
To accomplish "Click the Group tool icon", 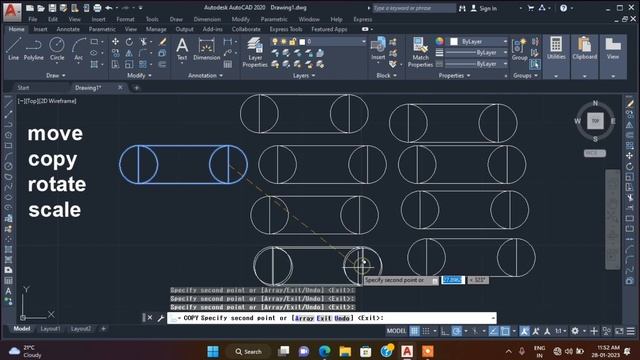I will (519, 49).
